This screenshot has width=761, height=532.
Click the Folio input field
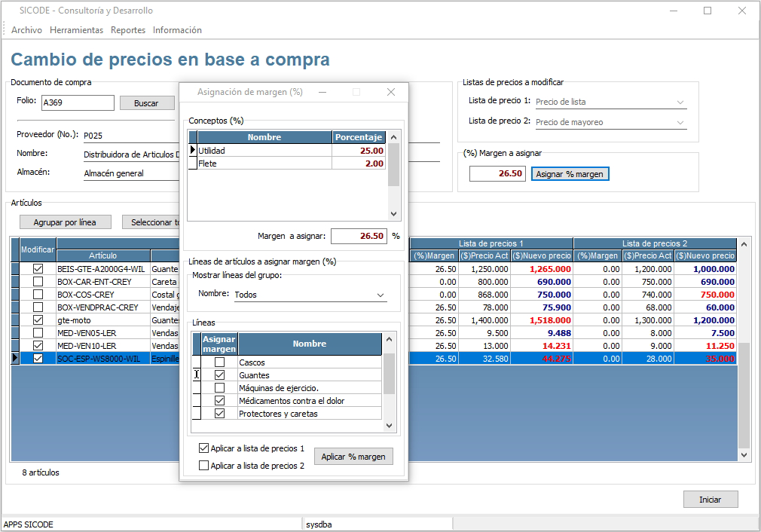(77, 103)
